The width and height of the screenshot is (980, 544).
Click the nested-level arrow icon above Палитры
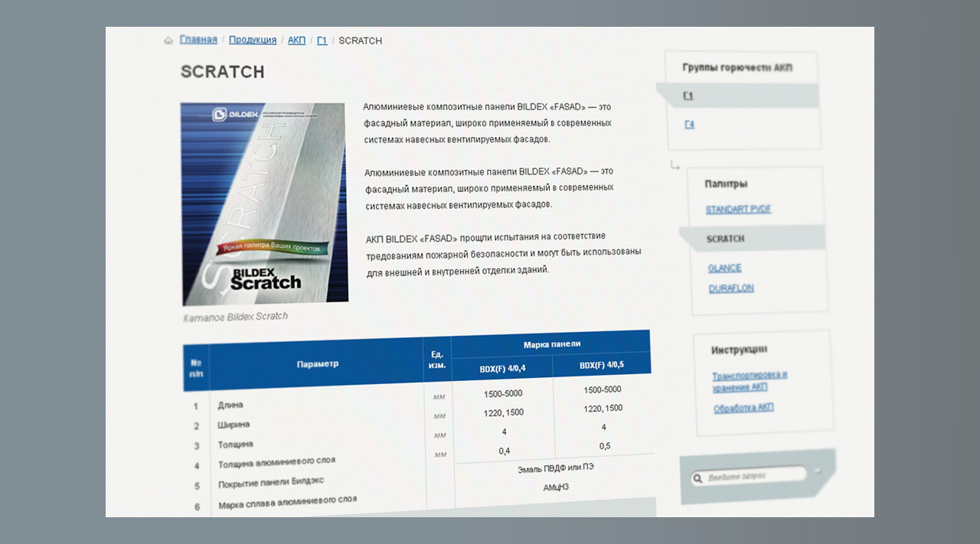(x=675, y=165)
